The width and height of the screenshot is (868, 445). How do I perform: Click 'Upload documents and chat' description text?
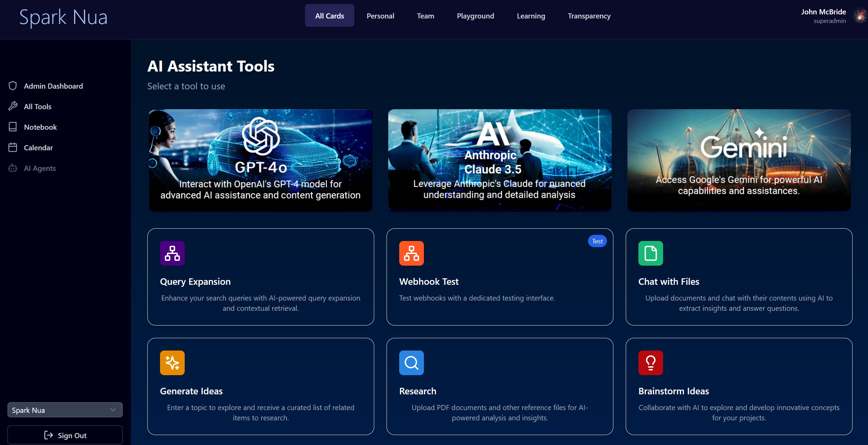click(739, 303)
